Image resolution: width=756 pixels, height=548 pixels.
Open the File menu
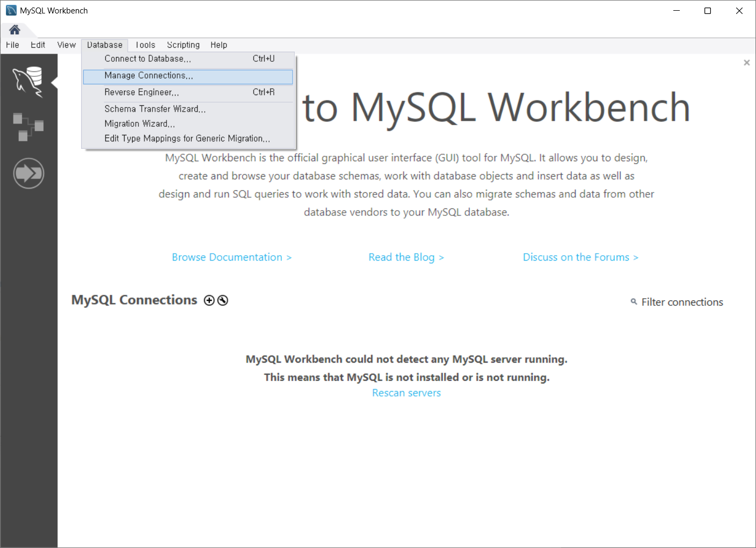tap(12, 45)
